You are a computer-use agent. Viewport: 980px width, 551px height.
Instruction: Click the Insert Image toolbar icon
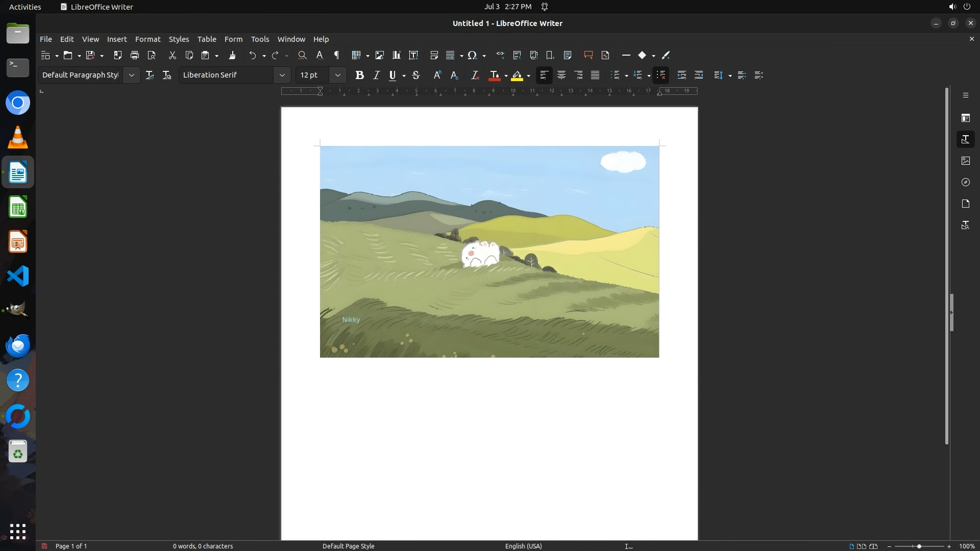click(x=379, y=55)
